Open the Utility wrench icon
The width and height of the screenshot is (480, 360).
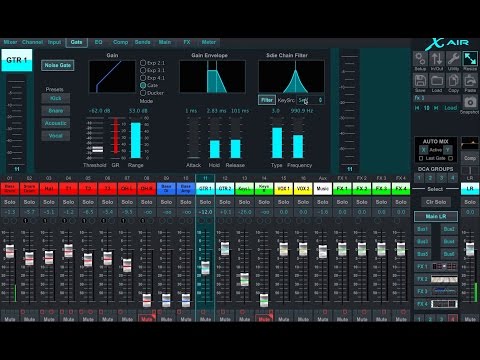click(453, 59)
